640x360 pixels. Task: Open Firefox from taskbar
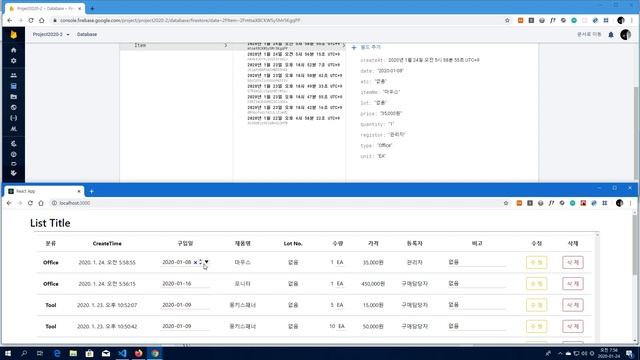pyautogui.click(x=138, y=353)
